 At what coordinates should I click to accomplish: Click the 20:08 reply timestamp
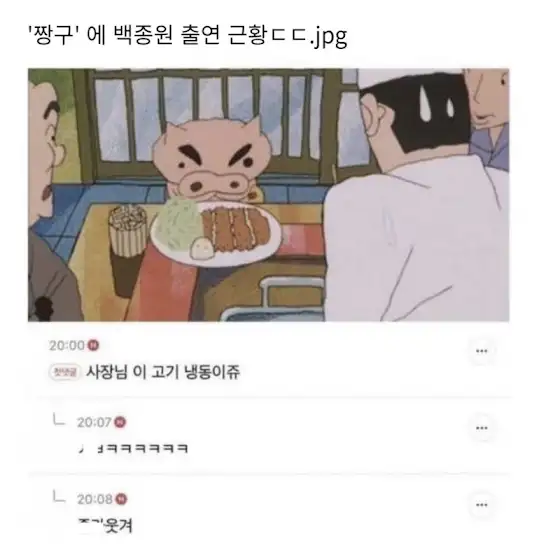95,499
